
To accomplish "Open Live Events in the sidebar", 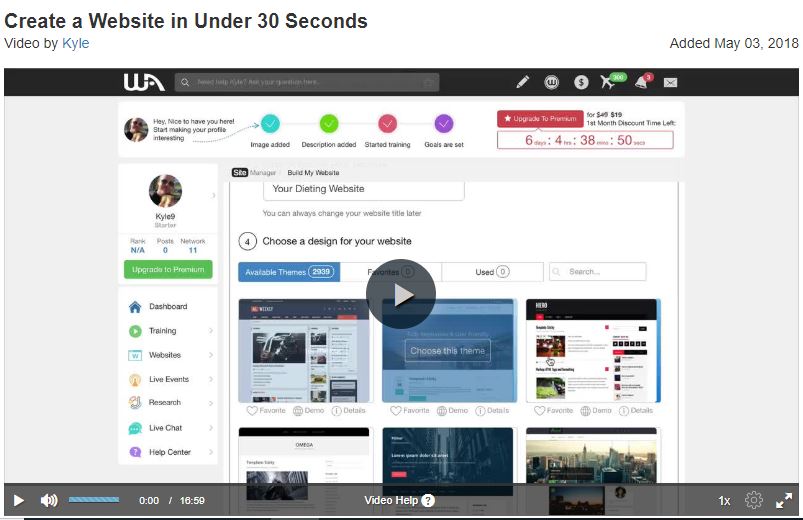I will [168, 379].
